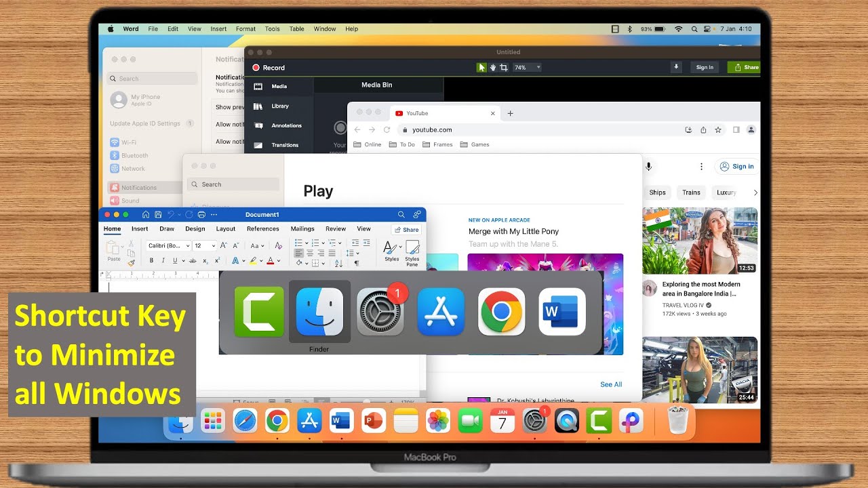Open the Styles Pane in Word
868x488 pixels.
click(412, 252)
